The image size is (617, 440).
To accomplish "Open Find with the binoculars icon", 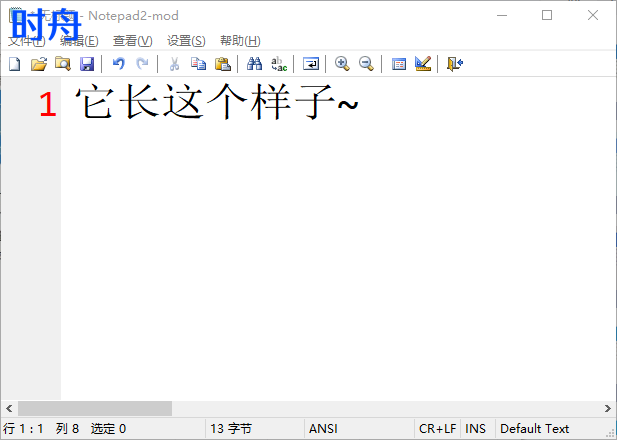I will tap(255, 63).
